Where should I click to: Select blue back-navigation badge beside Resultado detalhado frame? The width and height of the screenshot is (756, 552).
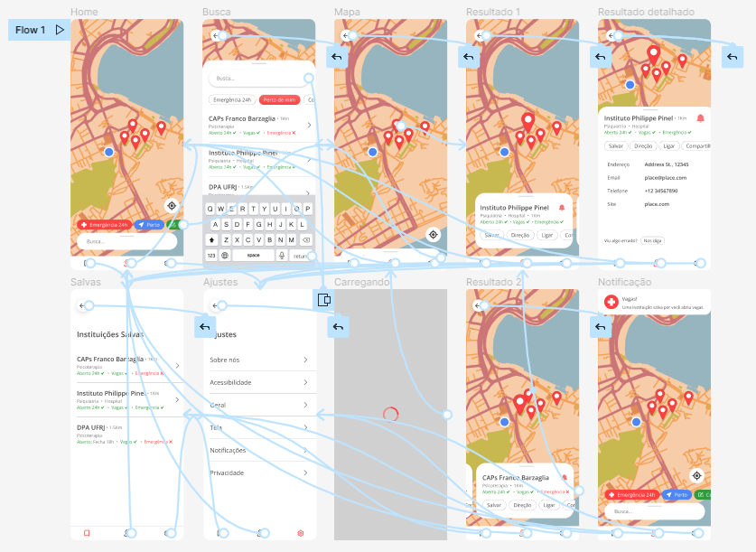pyautogui.click(x=601, y=57)
